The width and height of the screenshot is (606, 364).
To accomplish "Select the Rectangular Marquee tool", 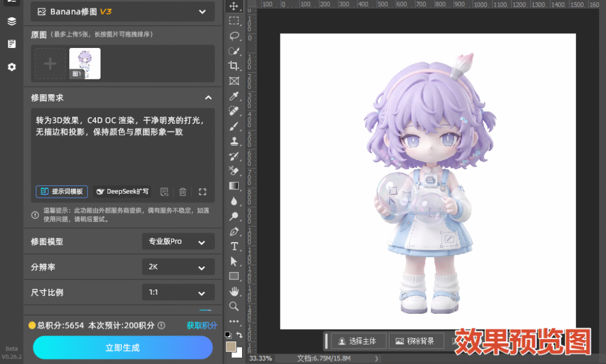I will click(x=234, y=21).
